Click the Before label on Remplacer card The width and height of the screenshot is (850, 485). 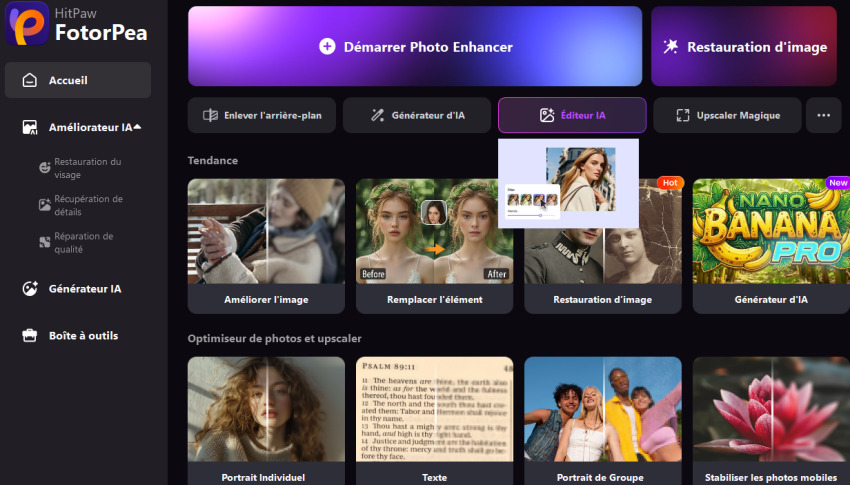pyautogui.click(x=373, y=274)
